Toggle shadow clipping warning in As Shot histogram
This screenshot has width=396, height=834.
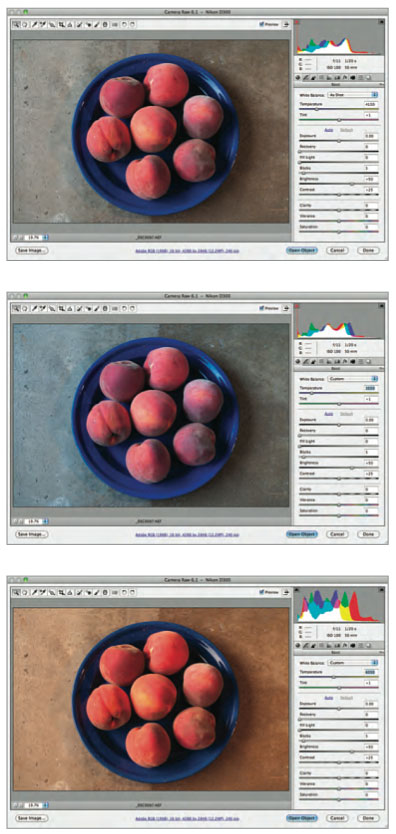[x=296, y=22]
